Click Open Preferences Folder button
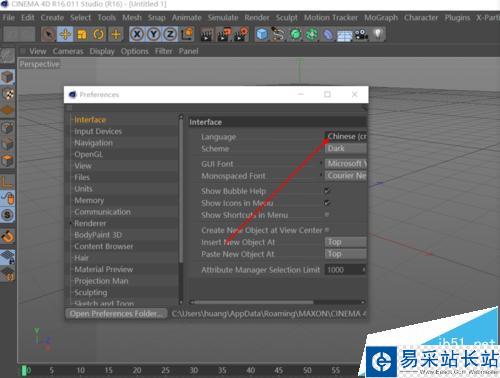 116,314
